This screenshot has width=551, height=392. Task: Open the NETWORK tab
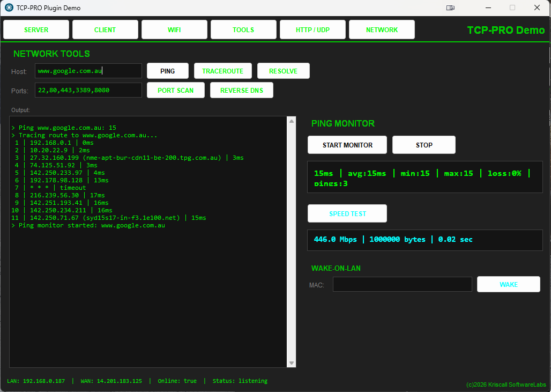click(382, 30)
